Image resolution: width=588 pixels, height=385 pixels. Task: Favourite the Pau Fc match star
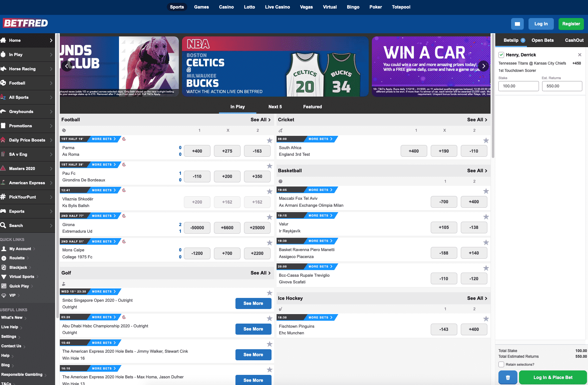click(270, 166)
